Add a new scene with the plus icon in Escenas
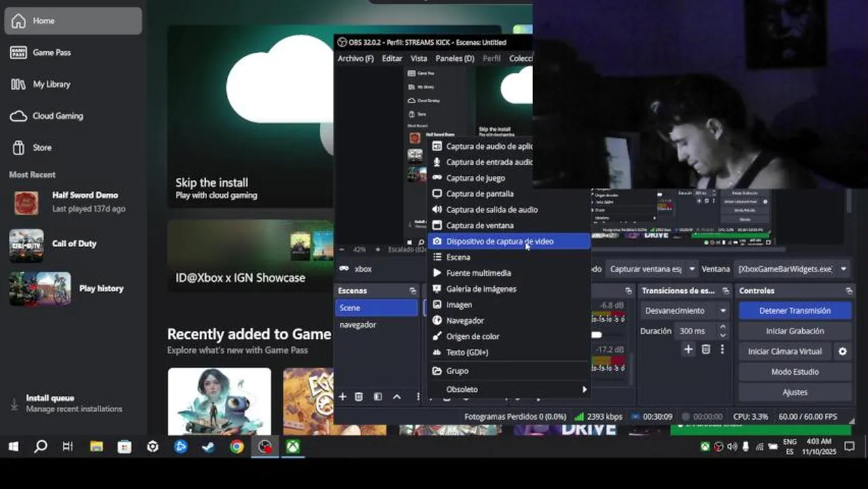 [342, 397]
